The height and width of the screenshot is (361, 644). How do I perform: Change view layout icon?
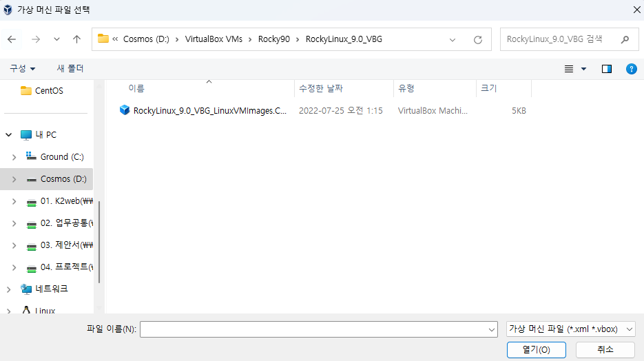[x=569, y=69]
